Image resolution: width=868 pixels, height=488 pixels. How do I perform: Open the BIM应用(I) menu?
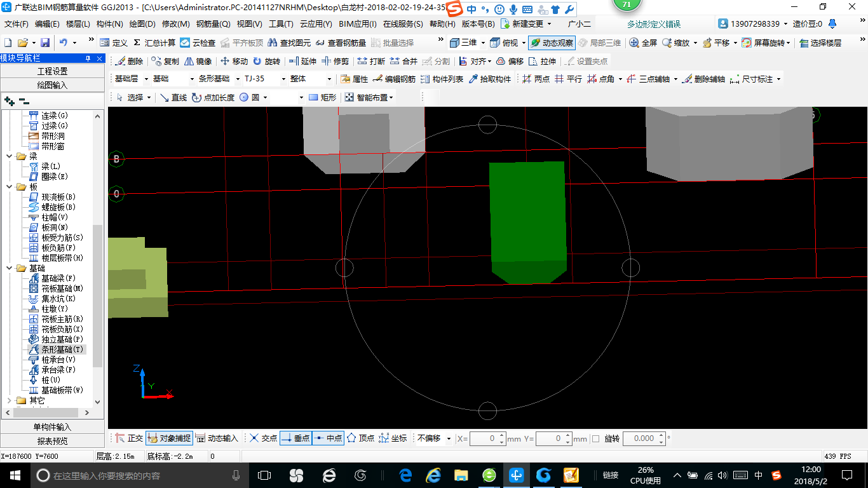coord(357,24)
